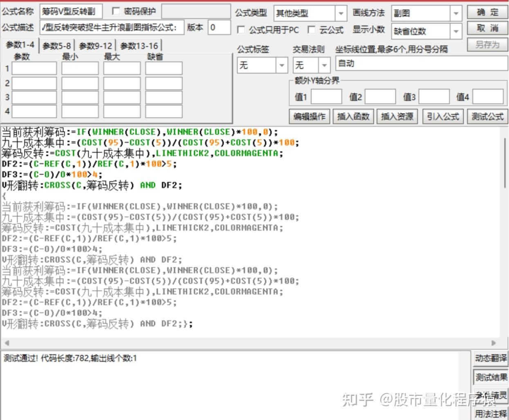Open the 测试结果 side tab

click(491, 377)
